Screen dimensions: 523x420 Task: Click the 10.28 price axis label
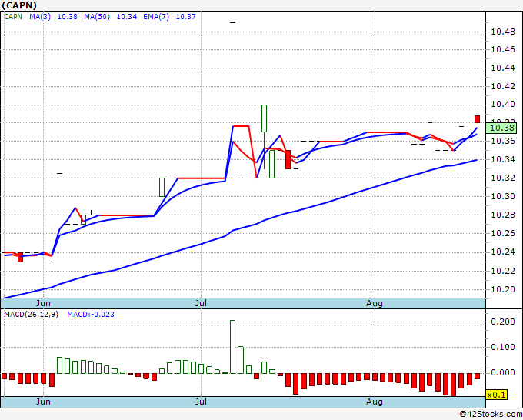click(503, 215)
